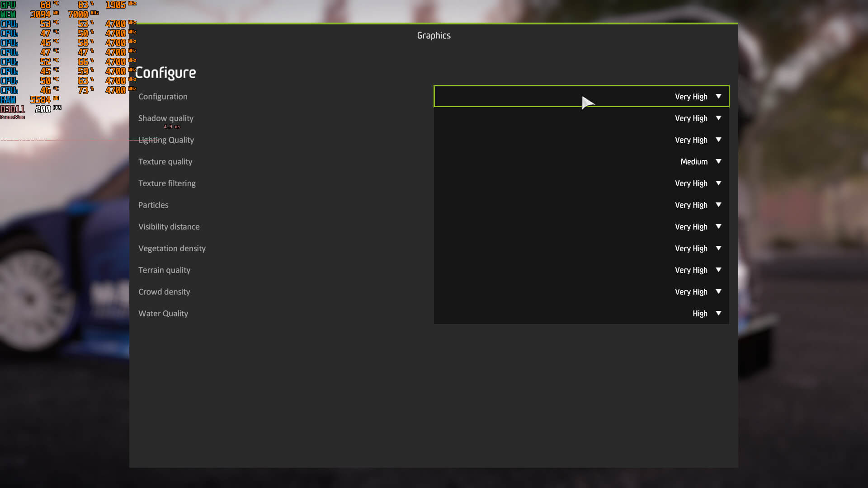
Task: Click the Medium value for Texture quality
Action: click(x=693, y=162)
